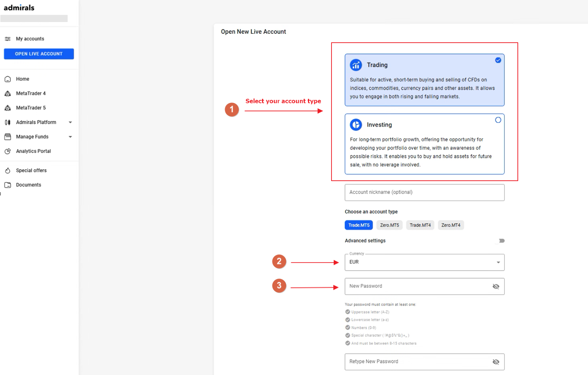588x375 pixels.
Task: Open the MetaTrader 5 menu item
Action: [31, 108]
